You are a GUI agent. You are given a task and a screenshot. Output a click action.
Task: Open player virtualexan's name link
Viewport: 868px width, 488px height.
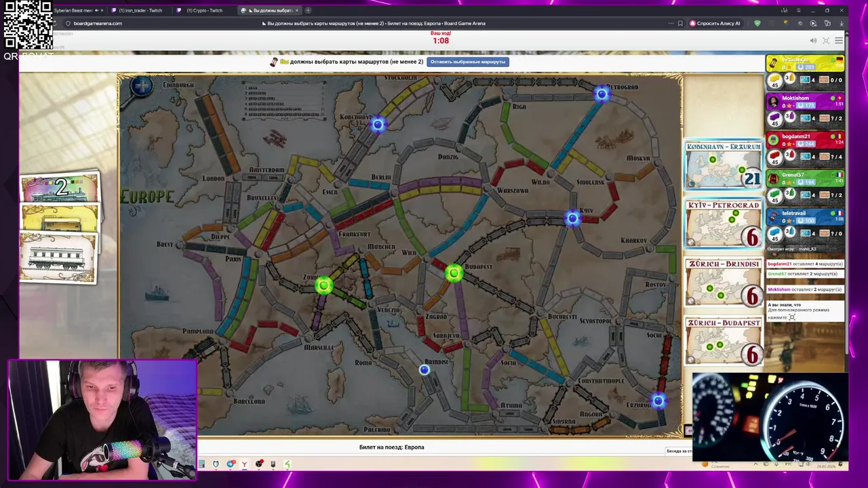click(795, 60)
